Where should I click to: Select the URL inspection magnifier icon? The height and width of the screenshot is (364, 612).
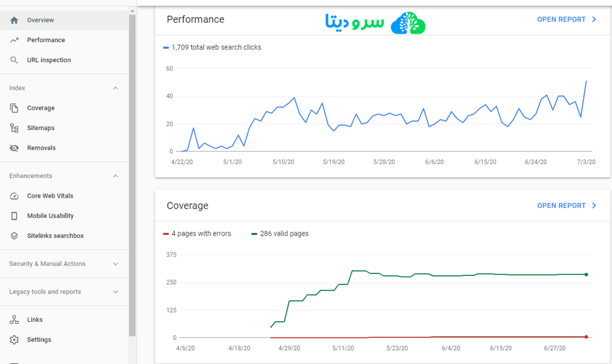13,60
